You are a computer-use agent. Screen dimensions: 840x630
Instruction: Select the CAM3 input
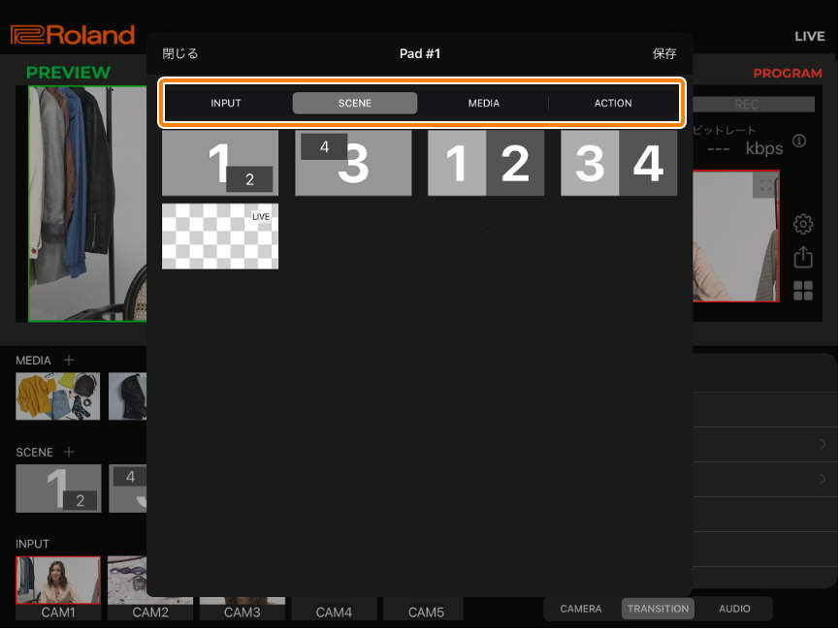(x=242, y=609)
